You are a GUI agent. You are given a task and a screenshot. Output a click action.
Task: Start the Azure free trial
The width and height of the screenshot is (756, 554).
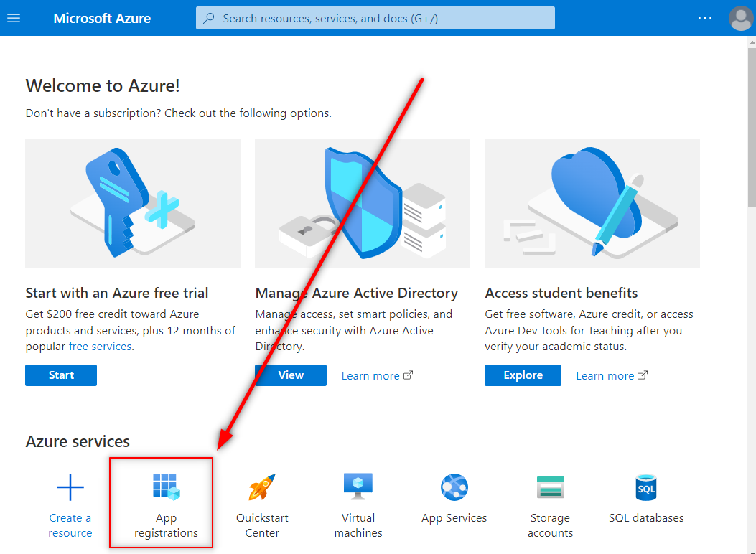click(x=60, y=375)
